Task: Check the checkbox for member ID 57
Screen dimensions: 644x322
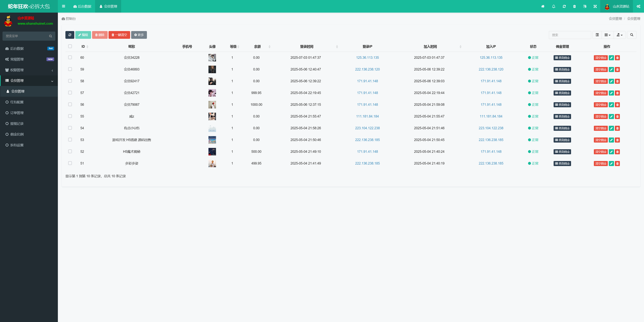Action: click(70, 93)
